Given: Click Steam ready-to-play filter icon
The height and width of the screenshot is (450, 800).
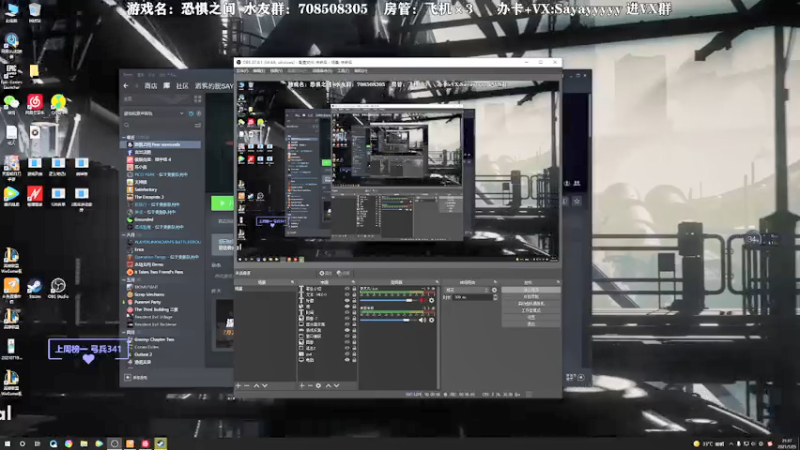Looking at the screenshot, I should (198, 113).
